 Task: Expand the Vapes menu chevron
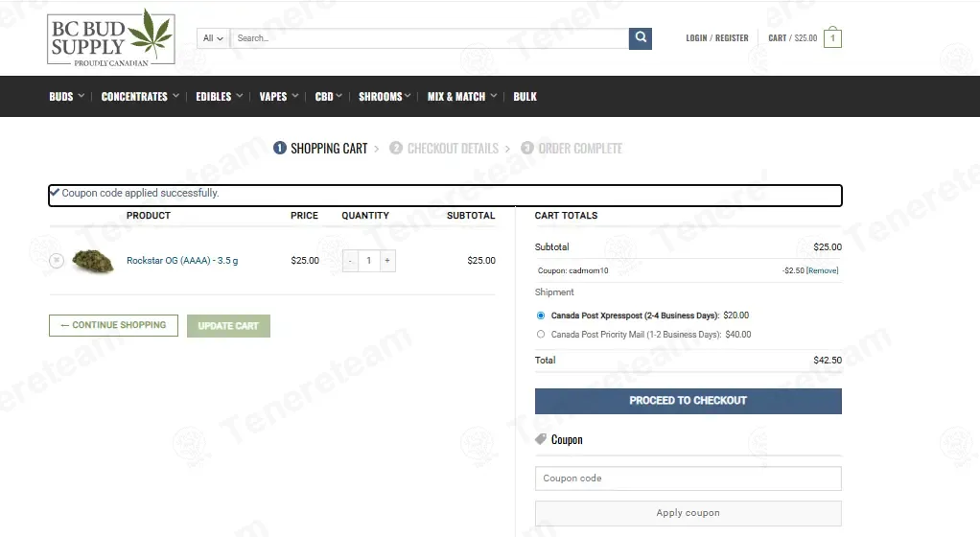coord(295,96)
